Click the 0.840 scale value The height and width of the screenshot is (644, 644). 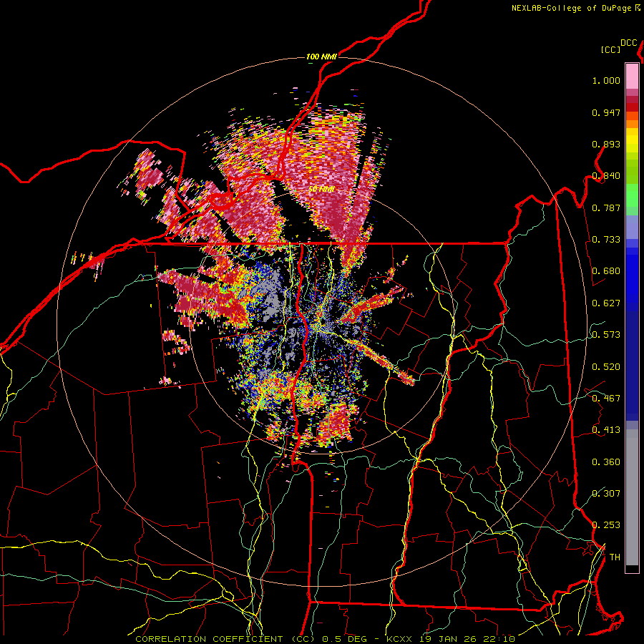(606, 176)
